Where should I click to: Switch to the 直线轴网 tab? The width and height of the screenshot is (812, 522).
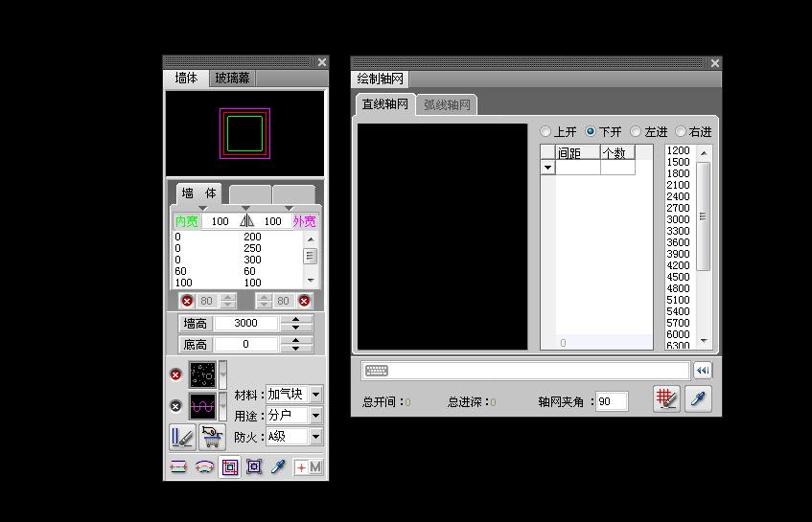click(385, 104)
